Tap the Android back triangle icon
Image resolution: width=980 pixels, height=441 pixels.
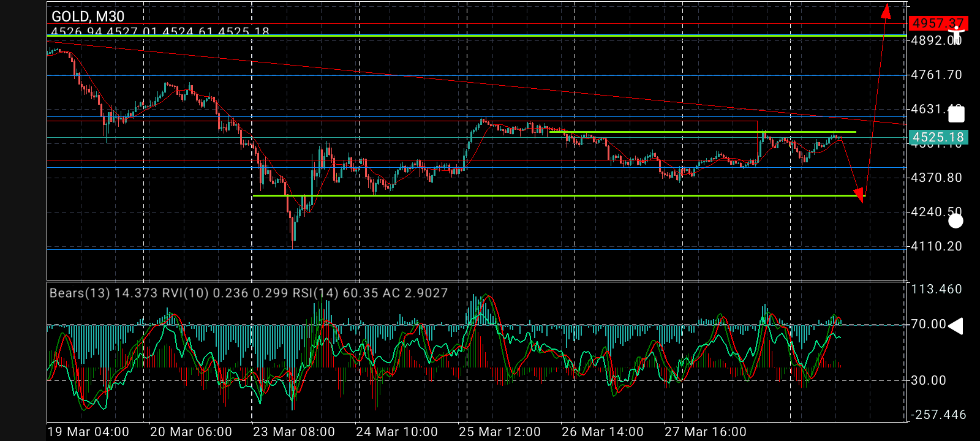tap(956, 326)
